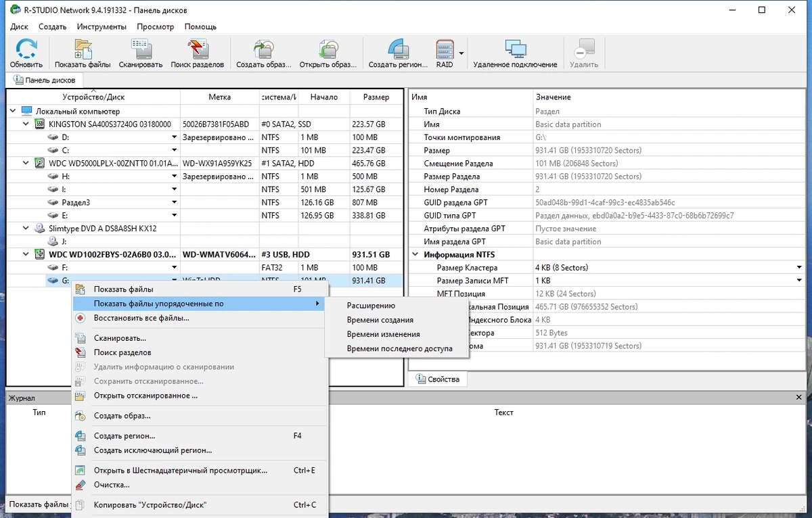Click the Обновить refresh toolbar icon
Viewport: 812px width, 518px height.
[x=26, y=53]
